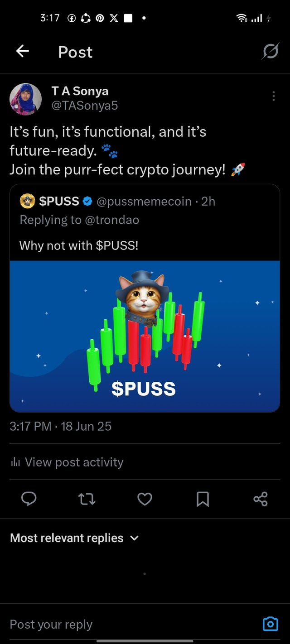Tap the back arrow icon

[22, 52]
